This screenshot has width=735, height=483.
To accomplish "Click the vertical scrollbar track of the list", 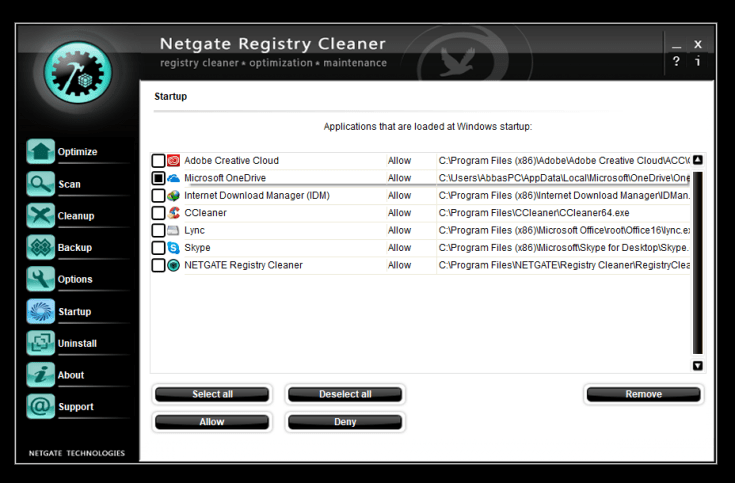I will [698, 263].
